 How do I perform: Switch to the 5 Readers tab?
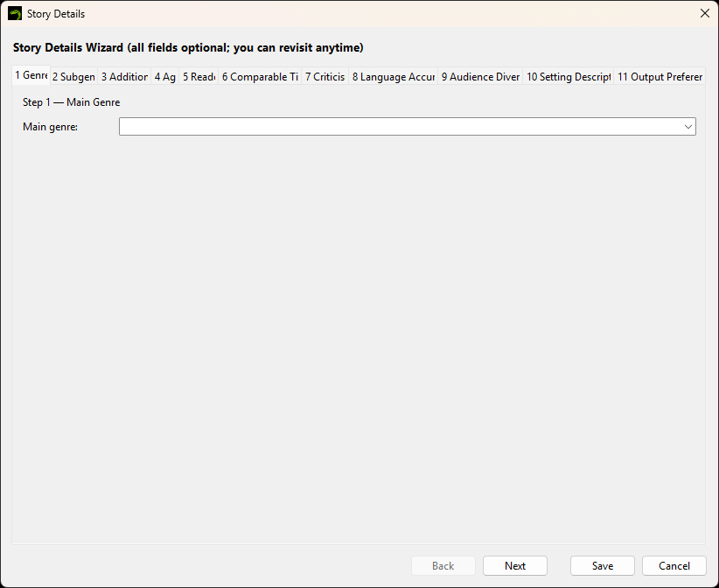pos(199,76)
